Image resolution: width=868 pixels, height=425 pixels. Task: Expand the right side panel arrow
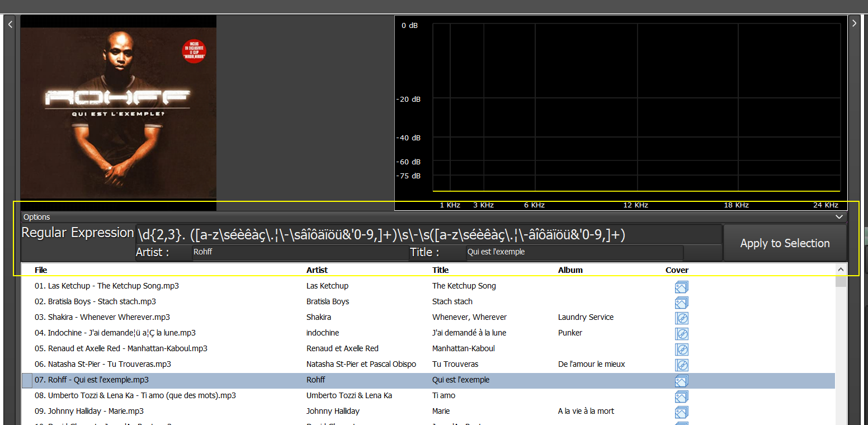854,23
